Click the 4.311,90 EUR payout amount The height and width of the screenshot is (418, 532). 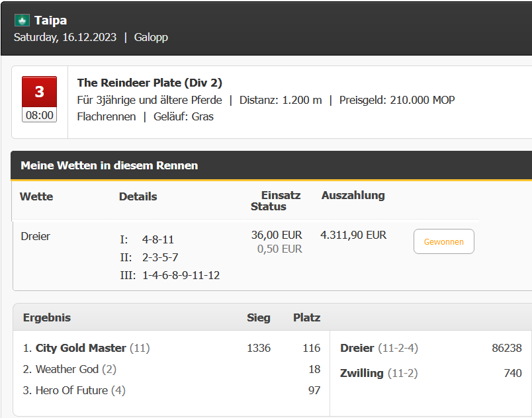pos(353,235)
